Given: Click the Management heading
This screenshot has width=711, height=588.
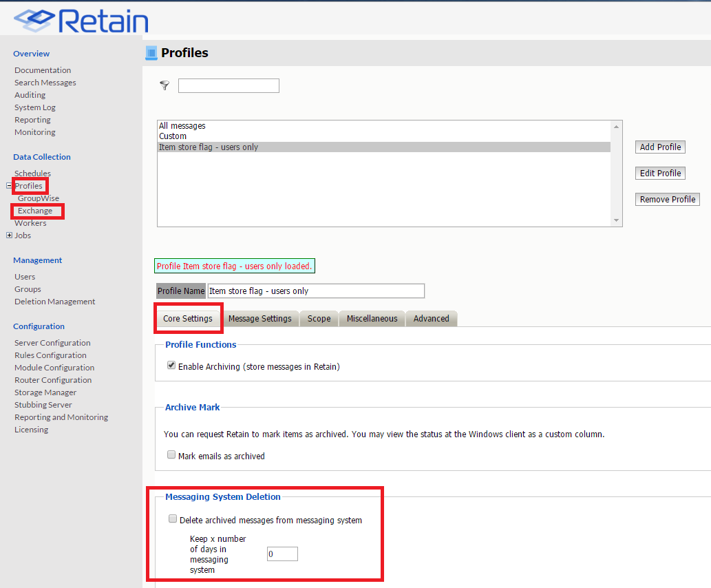Looking at the screenshot, I should (38, 260).
